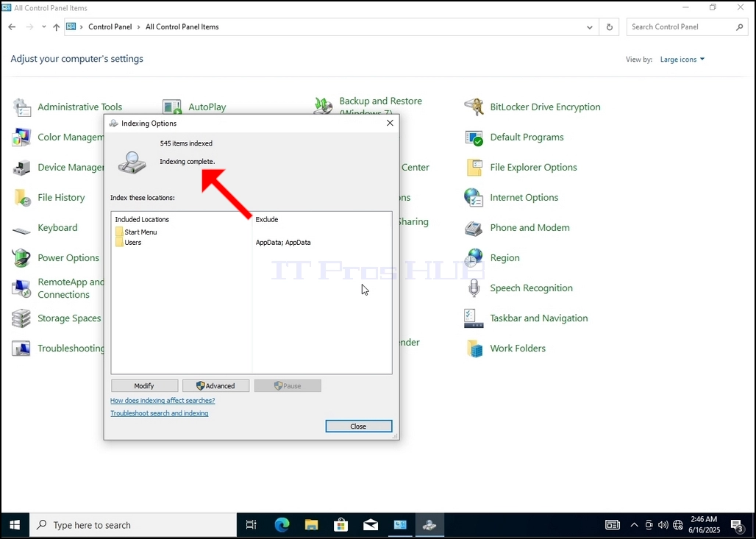This screenshot has width=756, height=539.
Task: Click the Up one level arrow
Action: coord(57,27)
